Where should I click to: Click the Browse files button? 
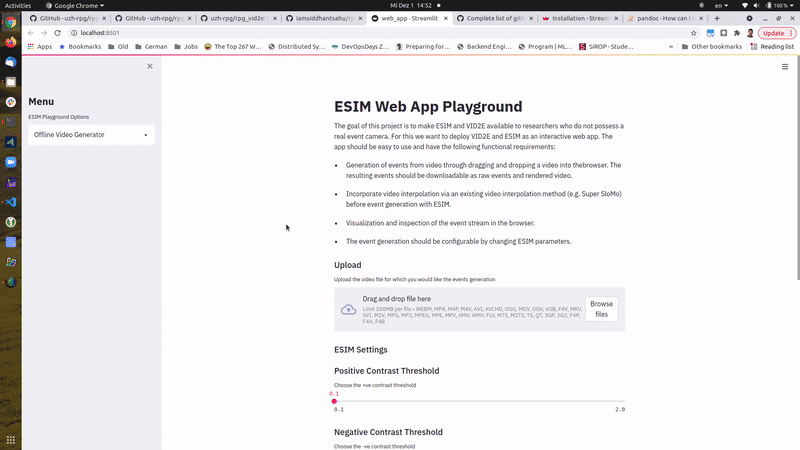(x=602, y=309)
